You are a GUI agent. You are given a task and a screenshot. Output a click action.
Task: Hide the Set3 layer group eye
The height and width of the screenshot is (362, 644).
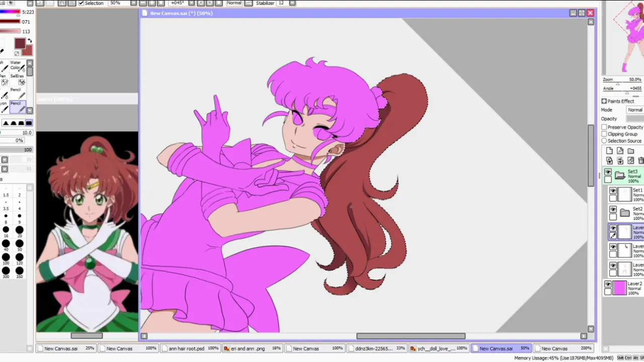608,172
